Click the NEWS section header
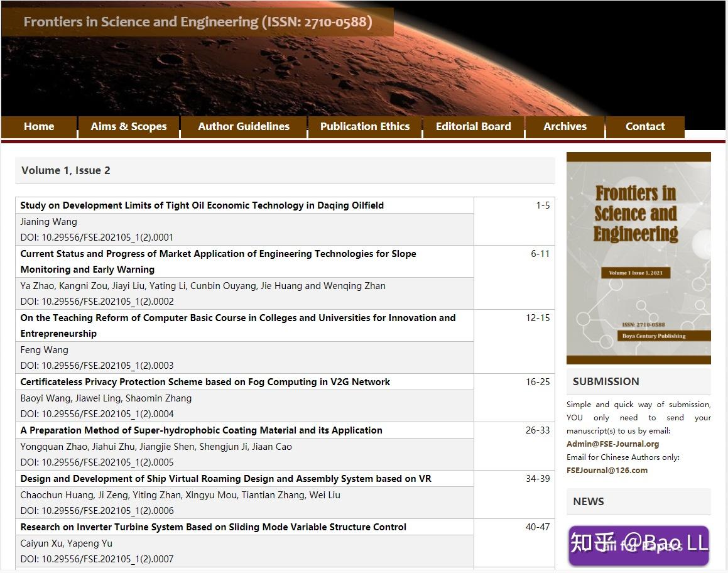The image size is (728, 573). [588, 501]
